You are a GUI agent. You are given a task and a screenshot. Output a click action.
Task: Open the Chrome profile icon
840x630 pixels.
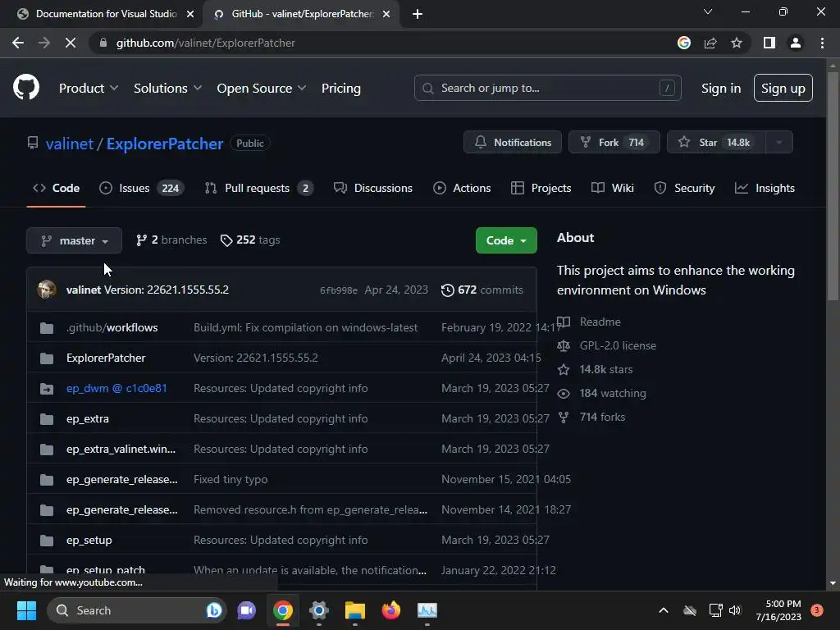tap(796, 43)
